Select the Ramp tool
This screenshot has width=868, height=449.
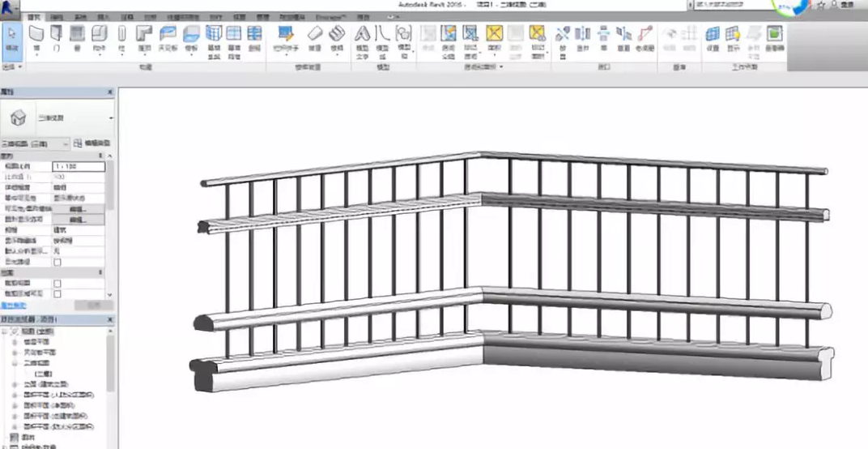(x=314, y=39)
